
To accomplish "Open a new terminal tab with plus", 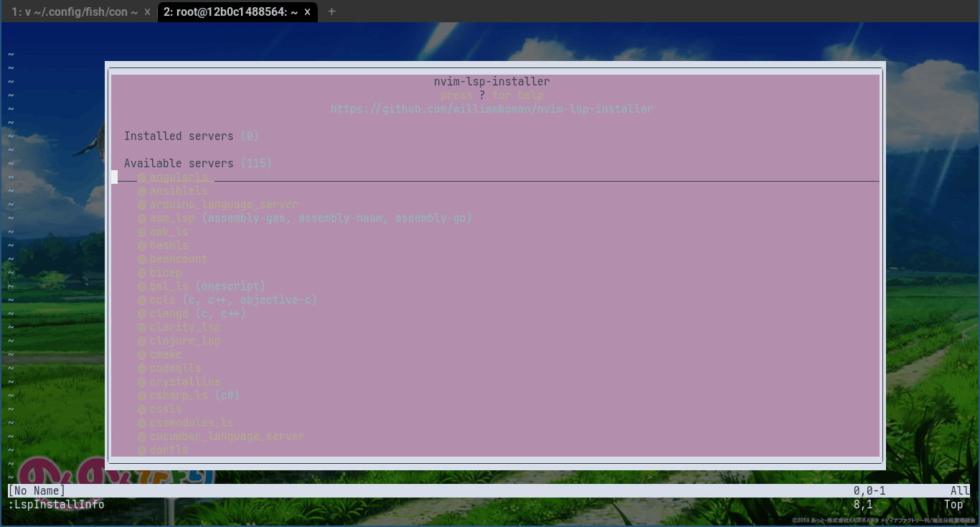I will [x=331, y=11].
